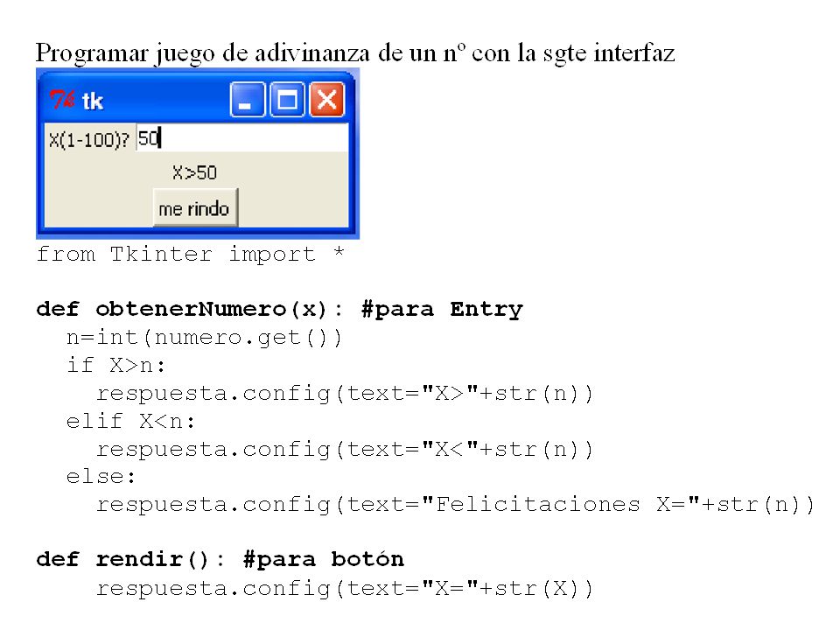The image size is (840, 630).
Task: Click the "n=int(numero.get())" code line
Action: [204, 338]
